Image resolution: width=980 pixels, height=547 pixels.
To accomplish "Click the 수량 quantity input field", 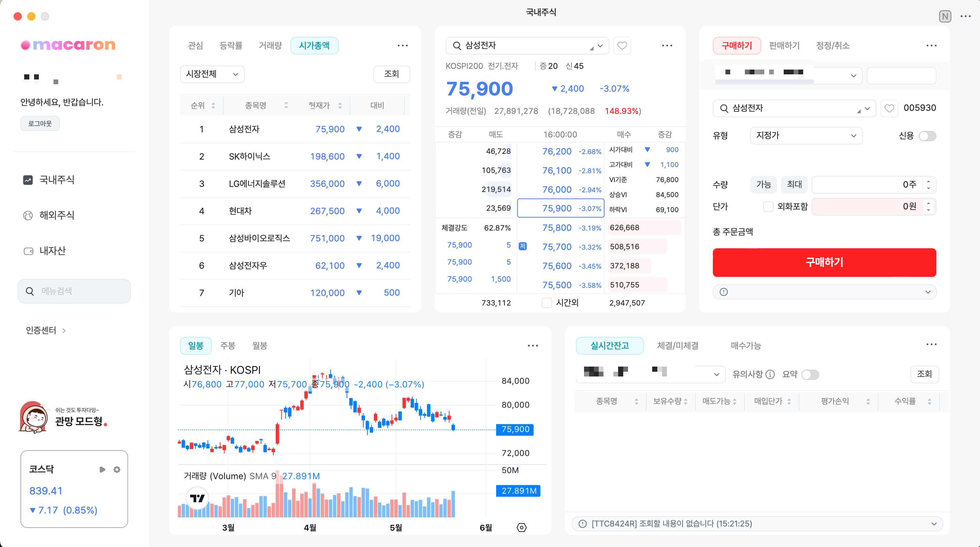I will click(873, 184).
